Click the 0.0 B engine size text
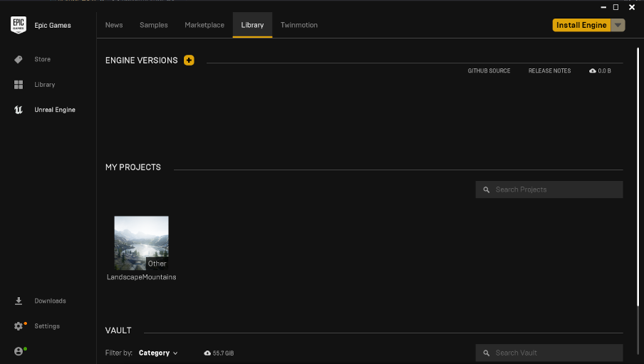Viewport: 644px width, 364px height. click(604, 71)
